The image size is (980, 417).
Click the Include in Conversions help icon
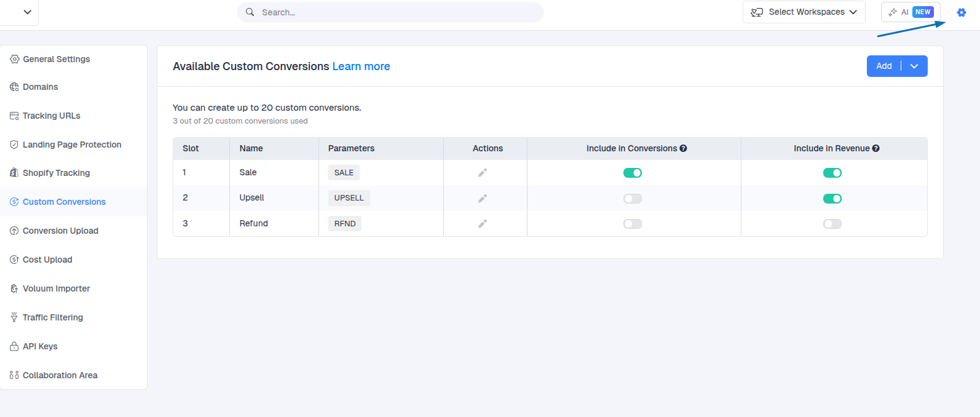point(683,148)
